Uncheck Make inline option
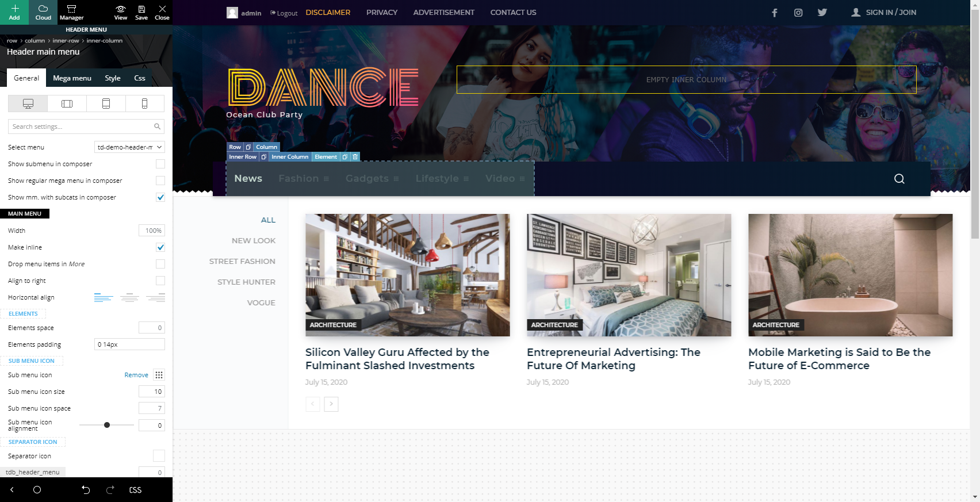 tap(160, 247)
